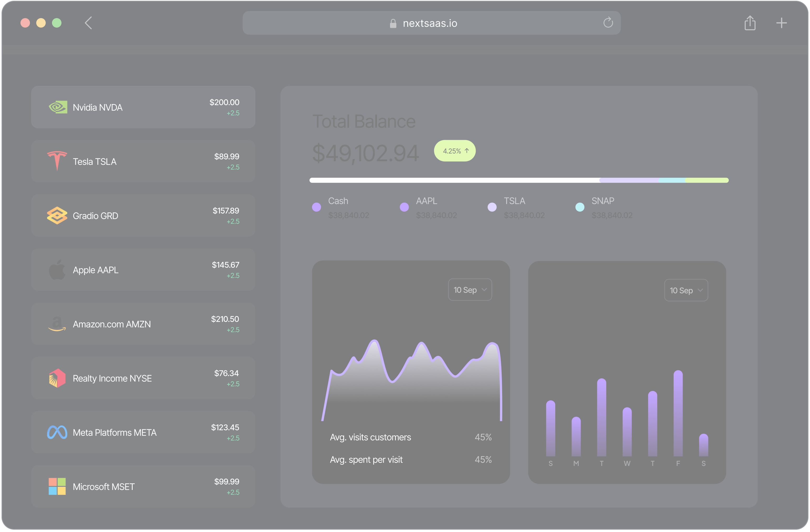
Task: Click the Meta Platforms logo icon
Action: click(x=57, y=432)
